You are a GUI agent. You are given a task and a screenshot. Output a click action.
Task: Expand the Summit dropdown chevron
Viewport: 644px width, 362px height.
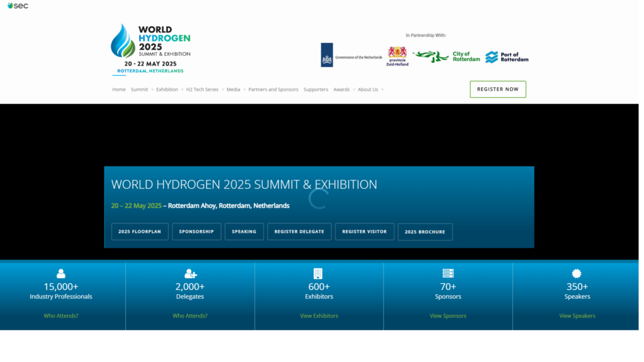pyautogui.click(x=152, y=89)
